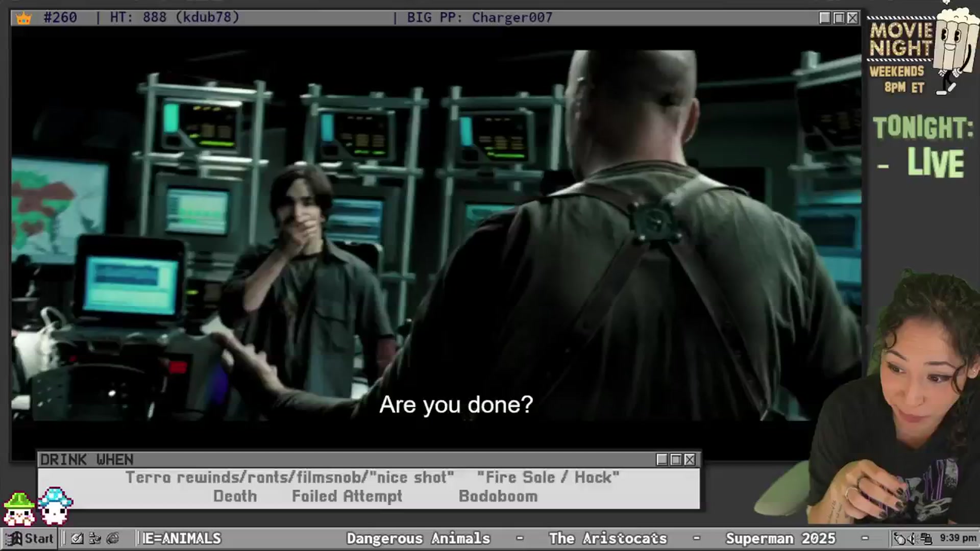Click the crown icon in the title bar
This screenshot has height=551, width=980.
[24, 18]
